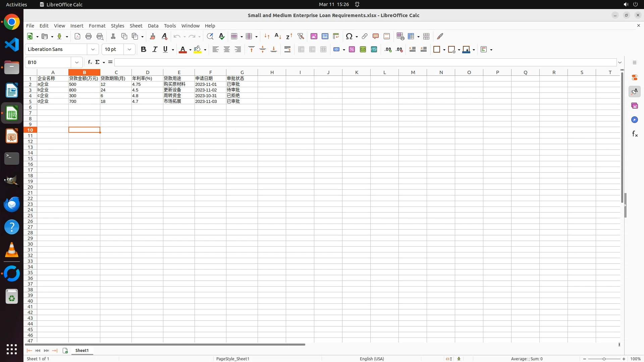Toggle bold formatting
The height and width of the screenshot is (362, 644).
pos(144,50)
